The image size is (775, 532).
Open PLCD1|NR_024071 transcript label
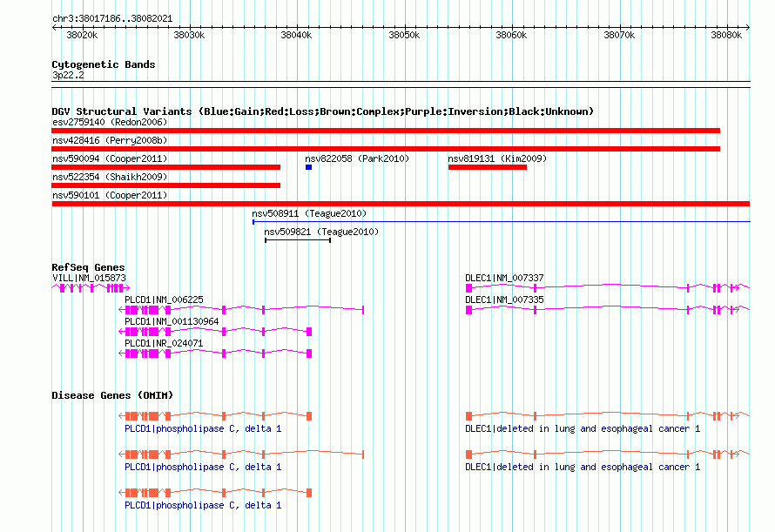[x=164, y=344]
